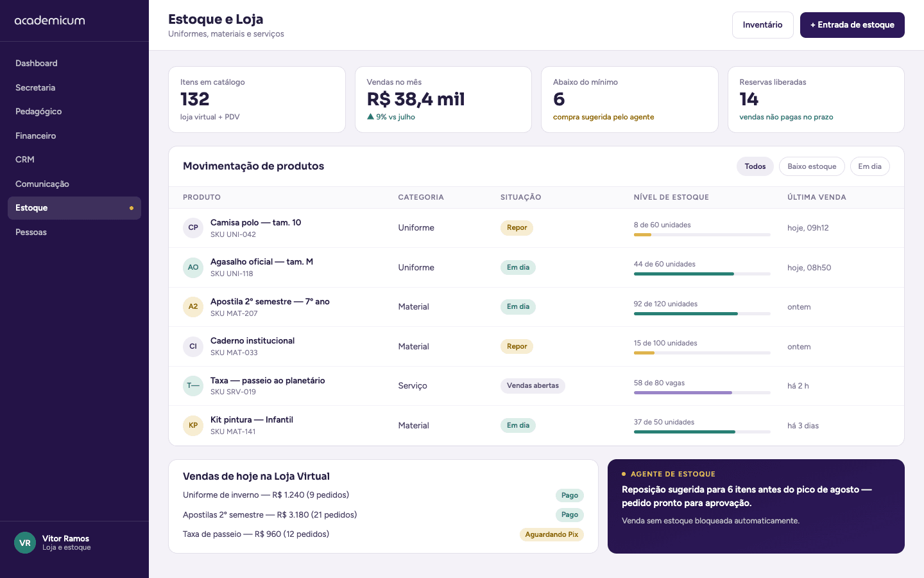Open the Pedagógico menu item

coord(74,111)
